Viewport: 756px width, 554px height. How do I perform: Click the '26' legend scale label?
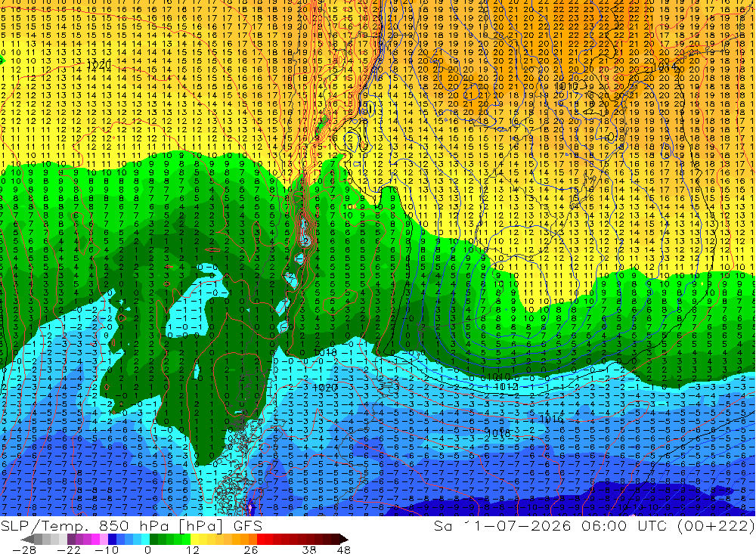pos(251,549)
